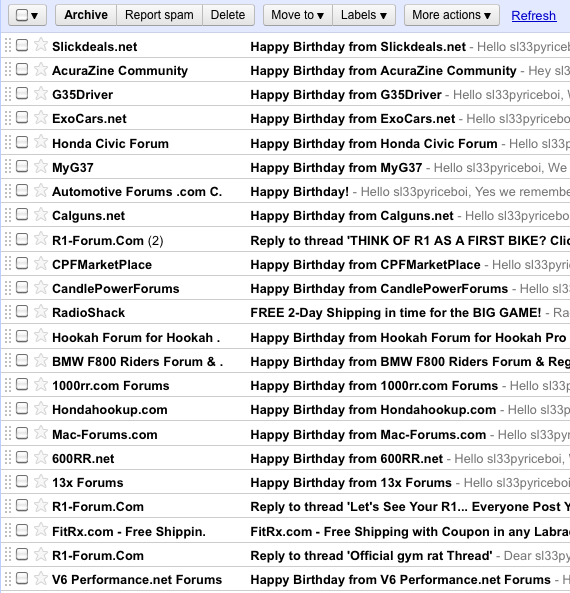Click the Report spam button

[x=159, y=15]
